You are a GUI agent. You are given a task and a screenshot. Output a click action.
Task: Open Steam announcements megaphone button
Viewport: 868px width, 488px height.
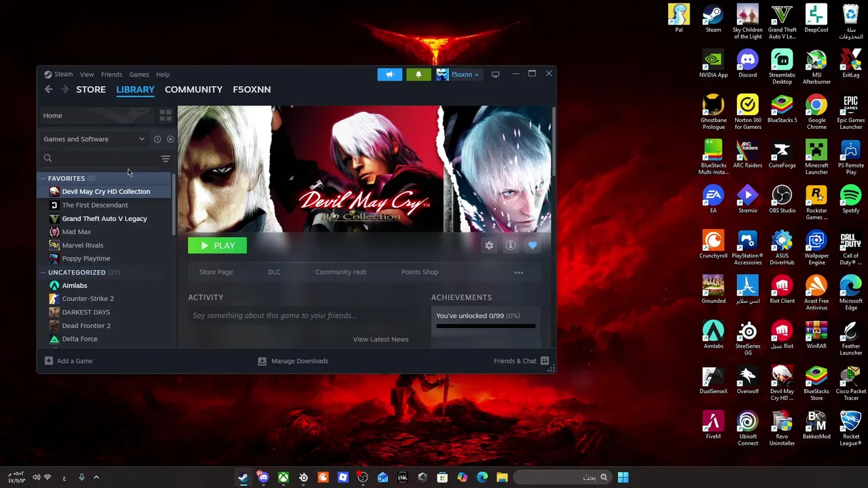coord(390,75)
